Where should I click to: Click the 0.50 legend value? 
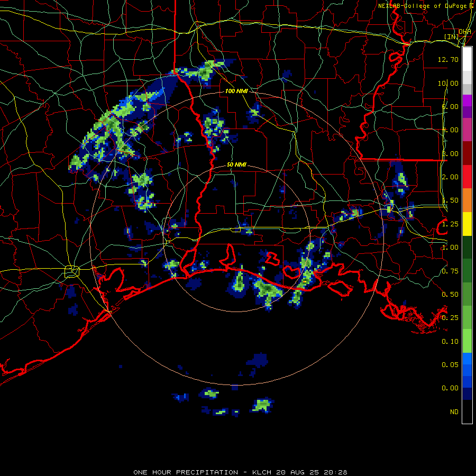pos(450,295)
